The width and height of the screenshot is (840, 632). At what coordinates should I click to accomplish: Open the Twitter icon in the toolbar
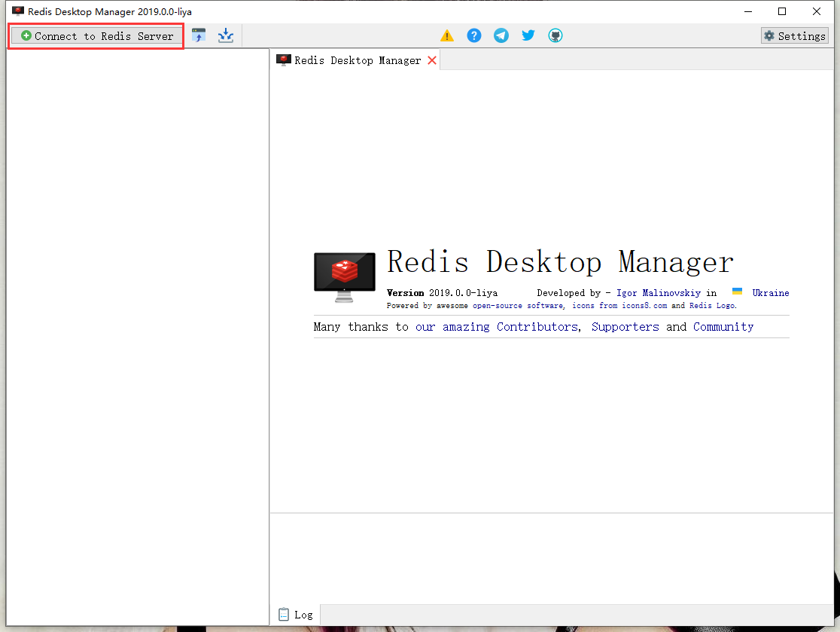coord(528,35)
